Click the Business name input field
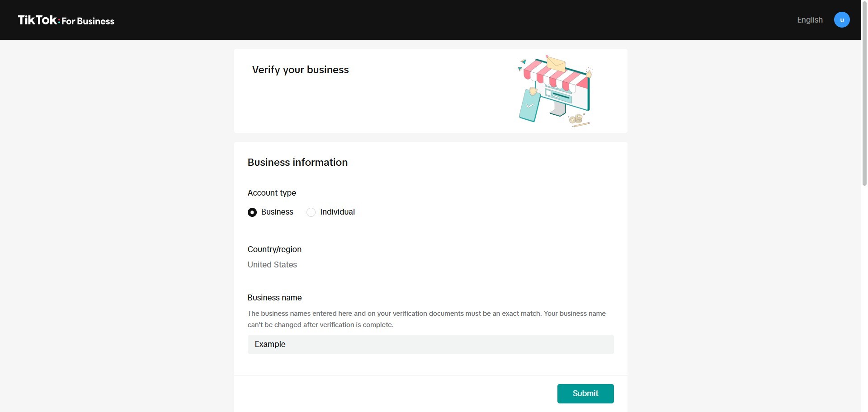Image resolution: width=868 pixels, height=412 pixels. (430, 344)
